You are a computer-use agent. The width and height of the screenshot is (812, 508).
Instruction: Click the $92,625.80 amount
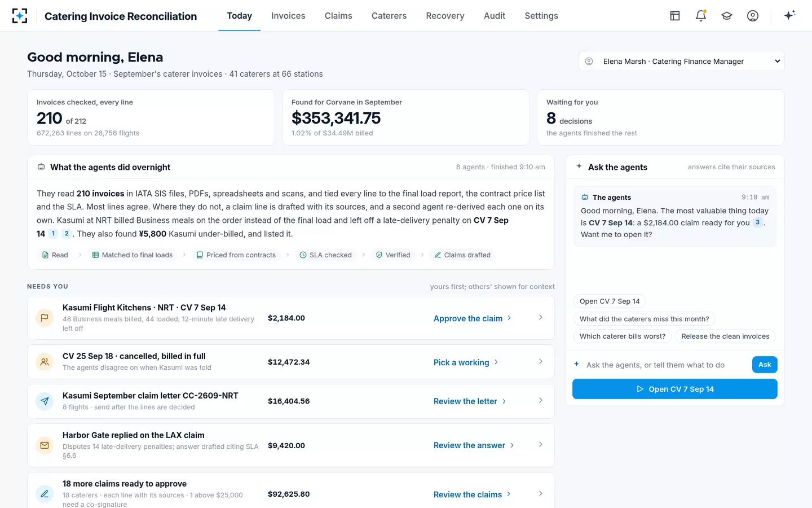(289, 494)
